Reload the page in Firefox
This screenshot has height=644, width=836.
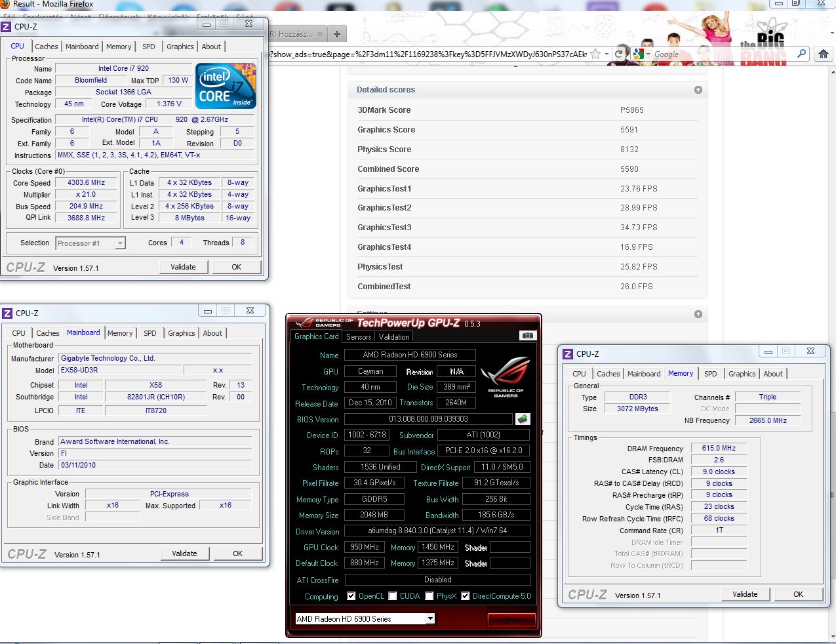pyautogui.click(x=619, y=54)
